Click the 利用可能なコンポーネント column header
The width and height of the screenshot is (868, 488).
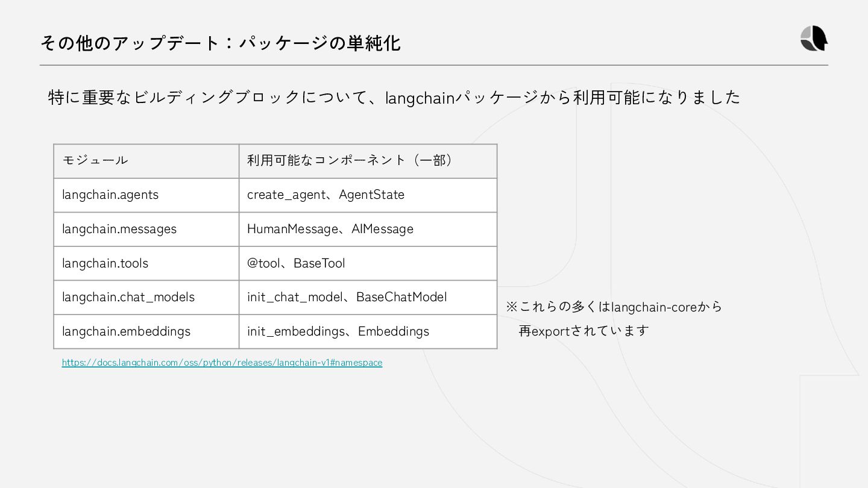[368, 160]
